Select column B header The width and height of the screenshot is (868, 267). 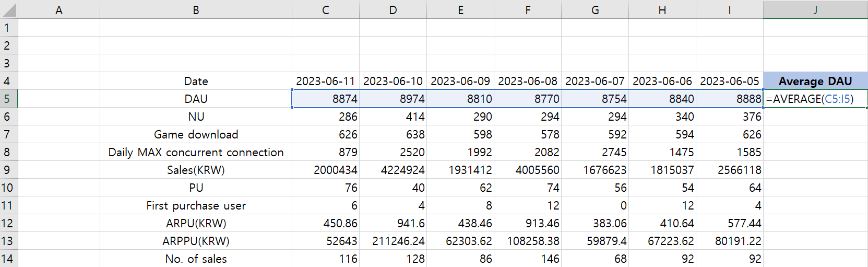[x=196, y=9]
